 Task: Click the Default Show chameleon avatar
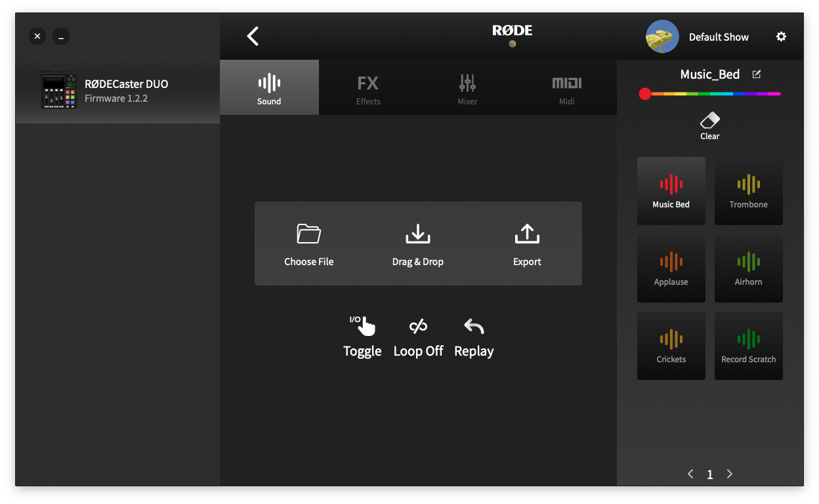point(662,37)
